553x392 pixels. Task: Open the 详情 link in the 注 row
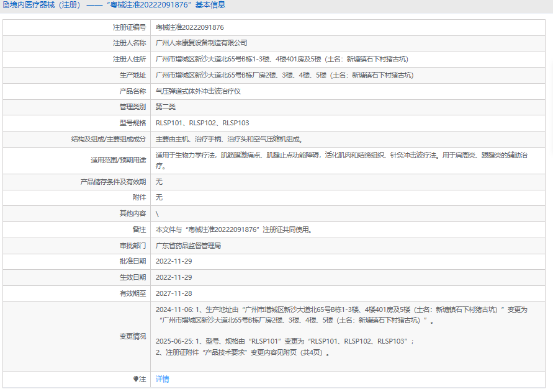pos(162,379)
